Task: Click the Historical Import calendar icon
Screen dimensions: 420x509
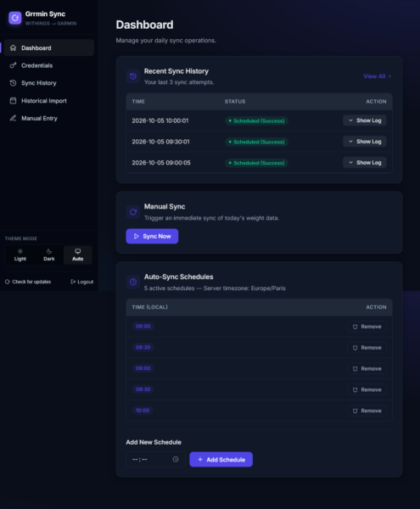Action: pyautogui.click(x=13, y=101)
